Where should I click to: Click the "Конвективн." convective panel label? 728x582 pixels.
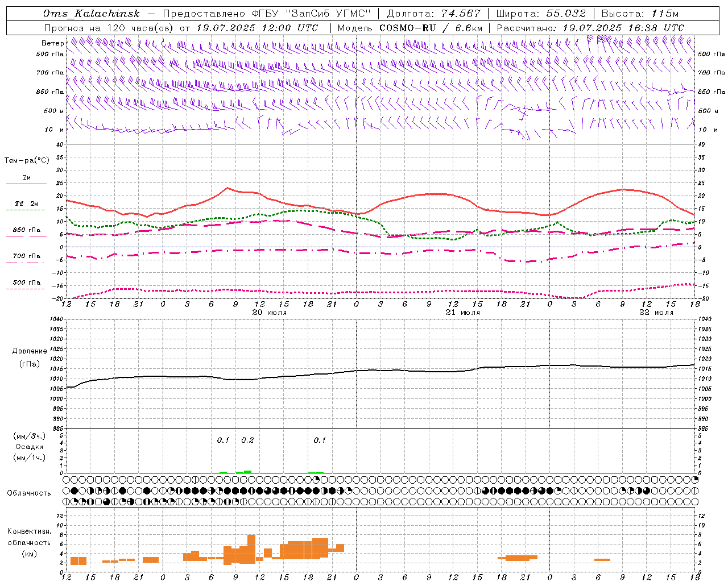coord(30,531)
